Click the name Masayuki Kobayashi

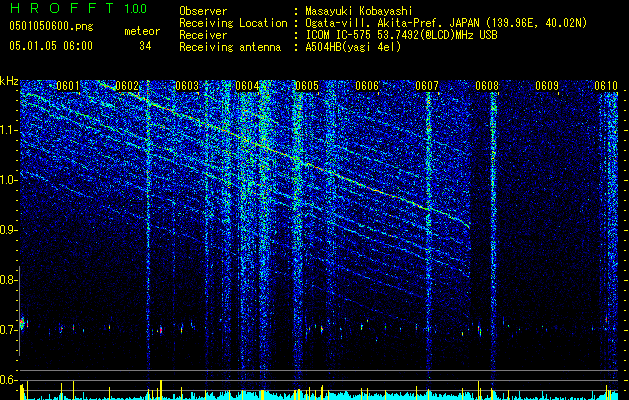[359, 11]
